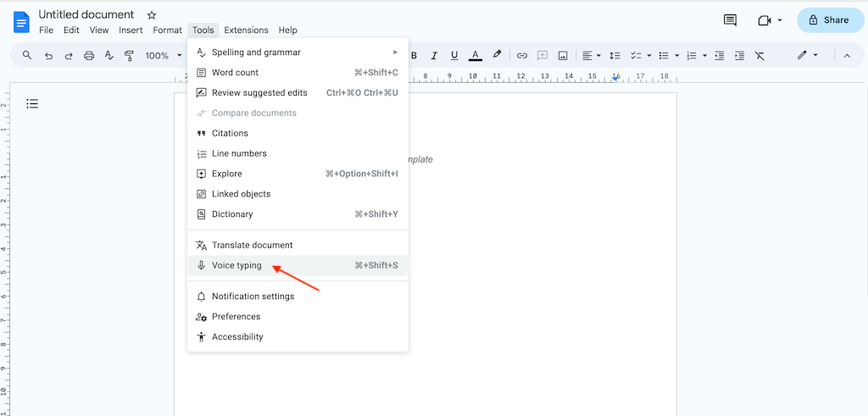Open Accessibility settings entry
The image size is (868, 416).
coord(298,337)
